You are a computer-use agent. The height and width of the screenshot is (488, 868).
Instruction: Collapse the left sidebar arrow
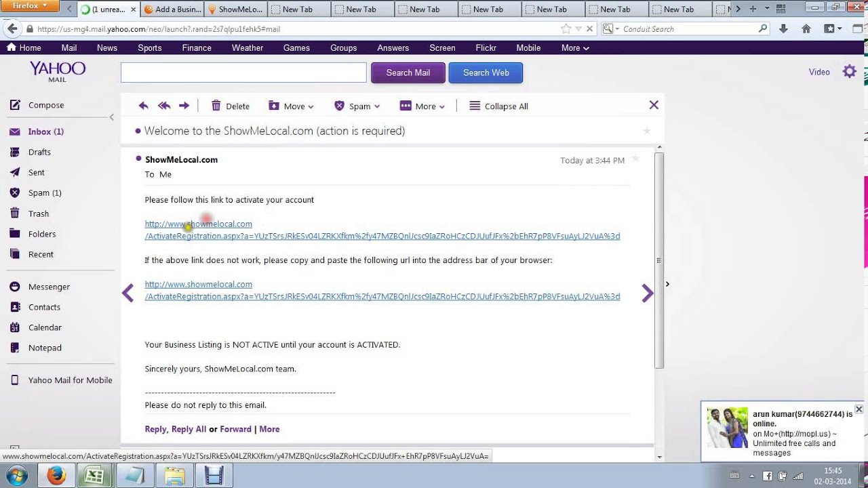(x=112, y=117)
